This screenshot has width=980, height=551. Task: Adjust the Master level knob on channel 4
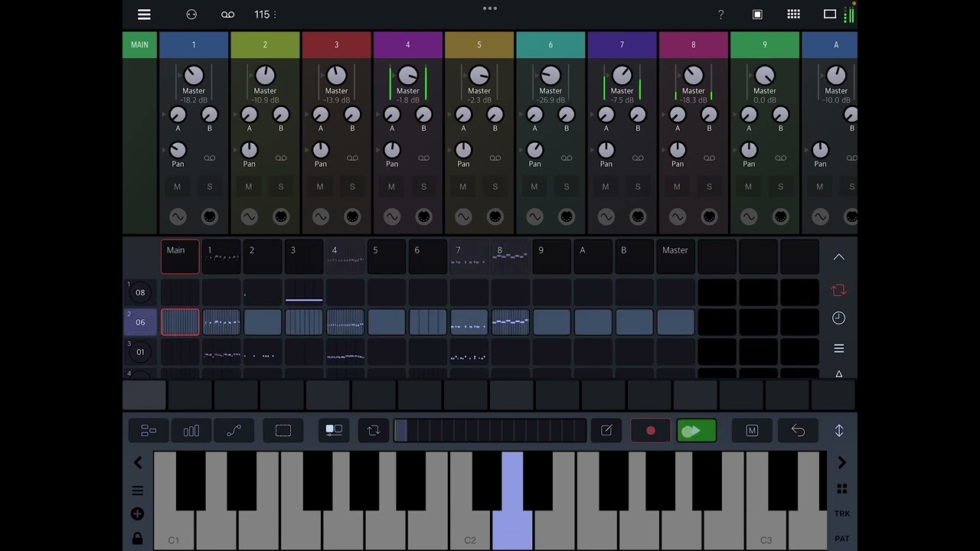click(x=408, y=75)
